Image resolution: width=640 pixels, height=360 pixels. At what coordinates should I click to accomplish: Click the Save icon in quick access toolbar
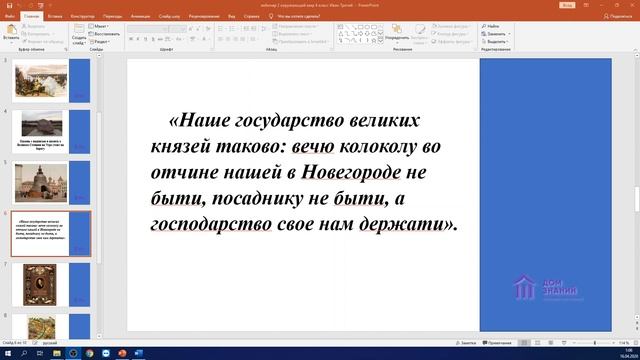click(9, 5)
